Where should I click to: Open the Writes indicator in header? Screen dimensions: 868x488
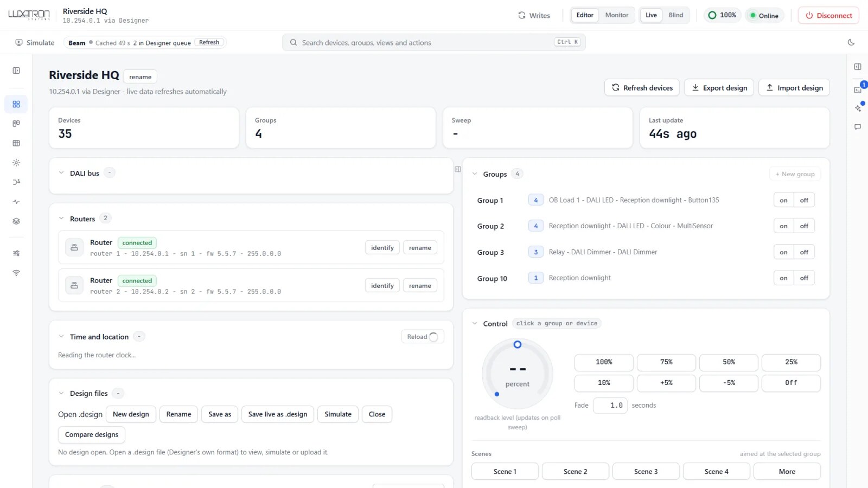(x=534, y=15)
